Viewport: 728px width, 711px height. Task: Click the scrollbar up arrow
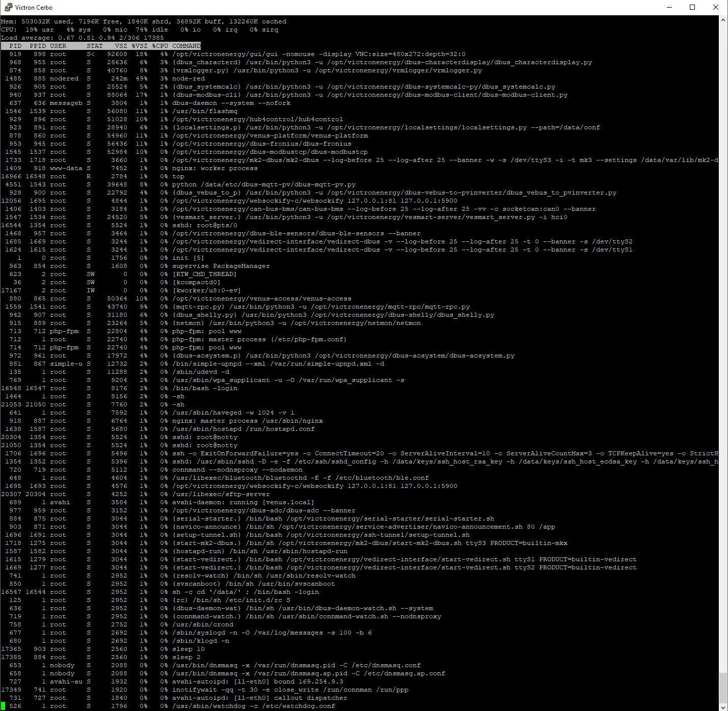[x=723, y=20]
